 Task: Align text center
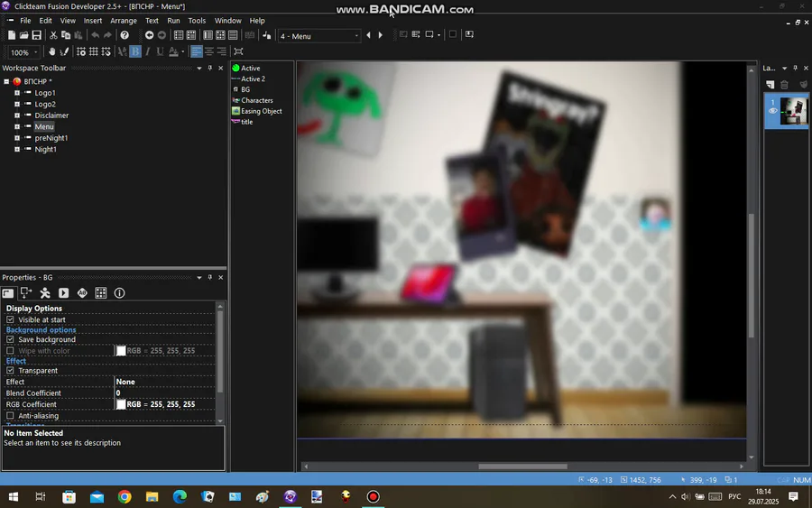[209, 51]
